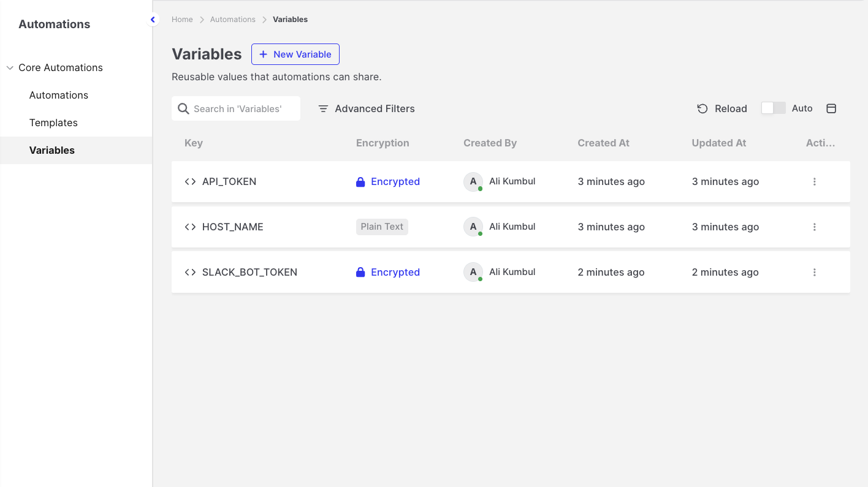Click the Variables page heading
This screenshot has height=487, width=868.
pos(207,54)
